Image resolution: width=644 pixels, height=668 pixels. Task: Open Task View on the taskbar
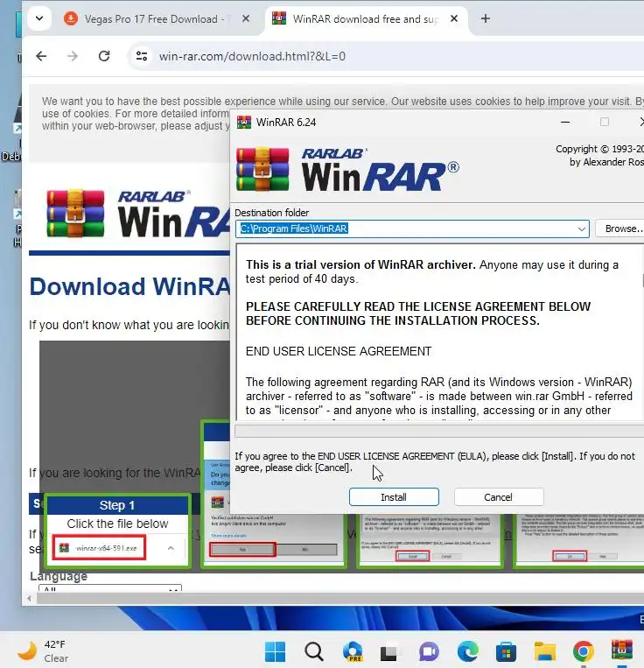pos(388,652)
